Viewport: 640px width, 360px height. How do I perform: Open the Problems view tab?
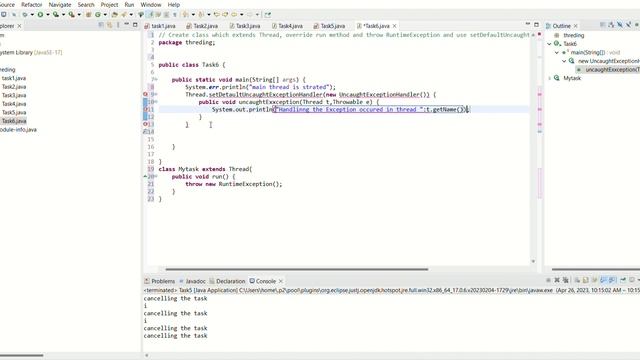(x=160, y=281)
